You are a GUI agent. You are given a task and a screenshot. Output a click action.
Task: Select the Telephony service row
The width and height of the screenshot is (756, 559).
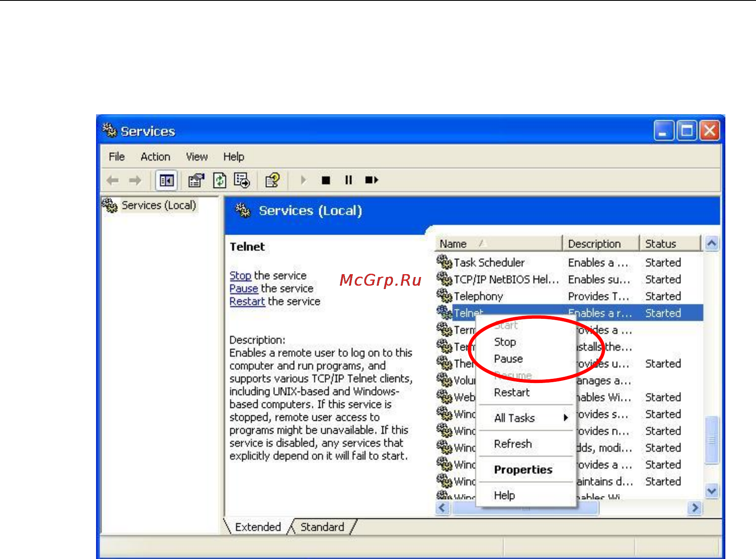569,296
